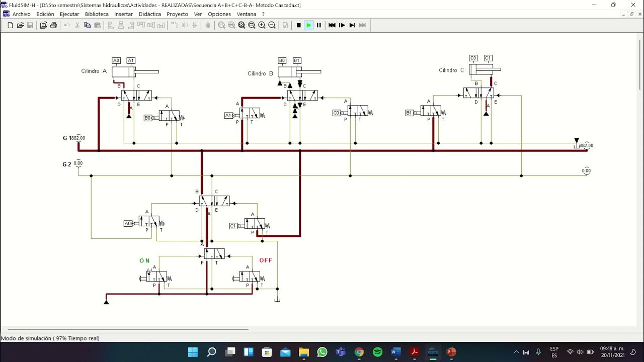This screenshot has width=644, height=362.
Task: Open the Didáctica menu
Action: (x=150, y=14)
